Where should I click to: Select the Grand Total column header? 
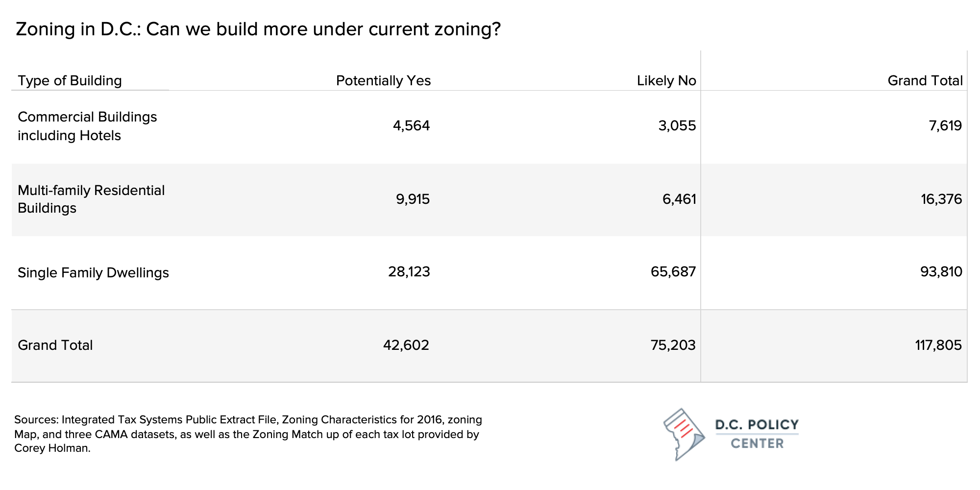(x=925, y=80)
